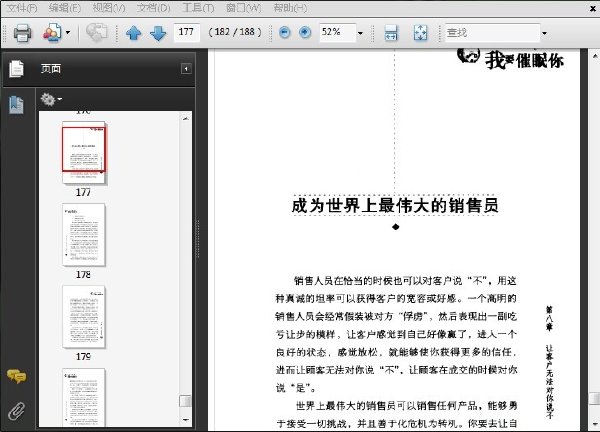Screen dimensions: 600x432
Task: Select page 179 thumbnail
Action: pos(83,317)
